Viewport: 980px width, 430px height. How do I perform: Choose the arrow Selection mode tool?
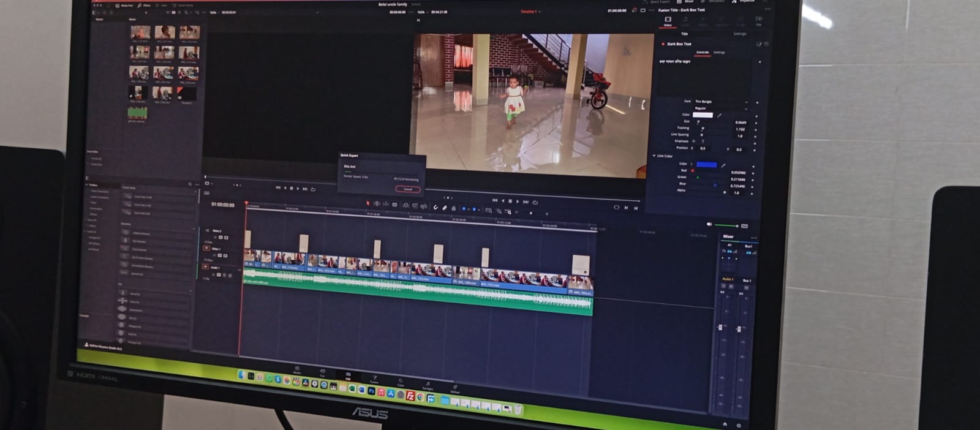click(367, 203)
